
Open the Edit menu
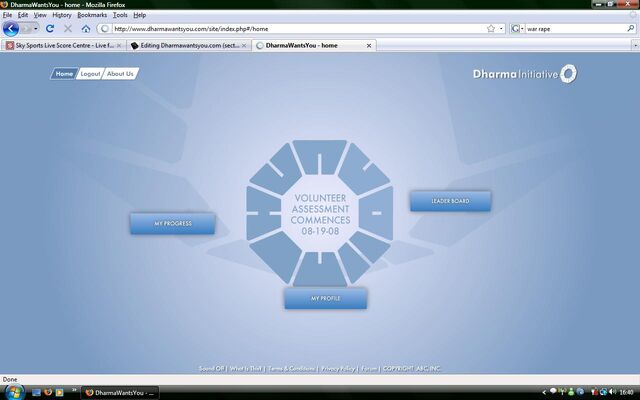(23, 15)
